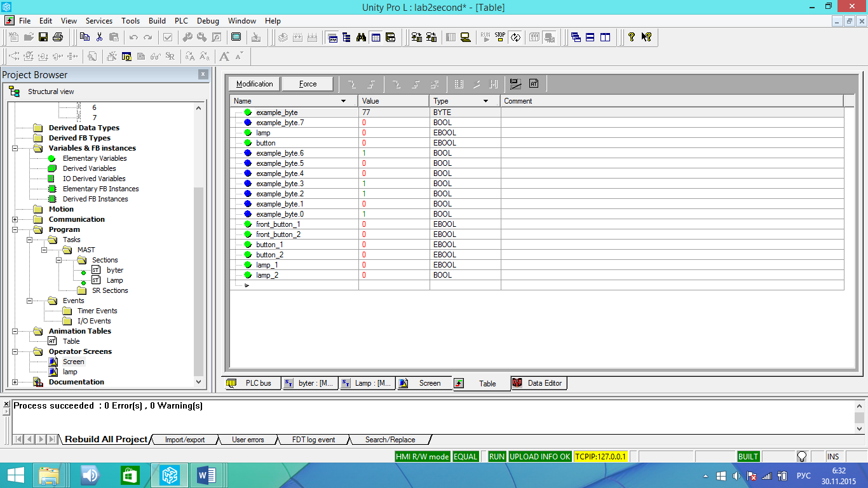The height and width of the screenshot is (488, 868).
Task: Open the Type column dropdown arrow
Action: point(486,101)
